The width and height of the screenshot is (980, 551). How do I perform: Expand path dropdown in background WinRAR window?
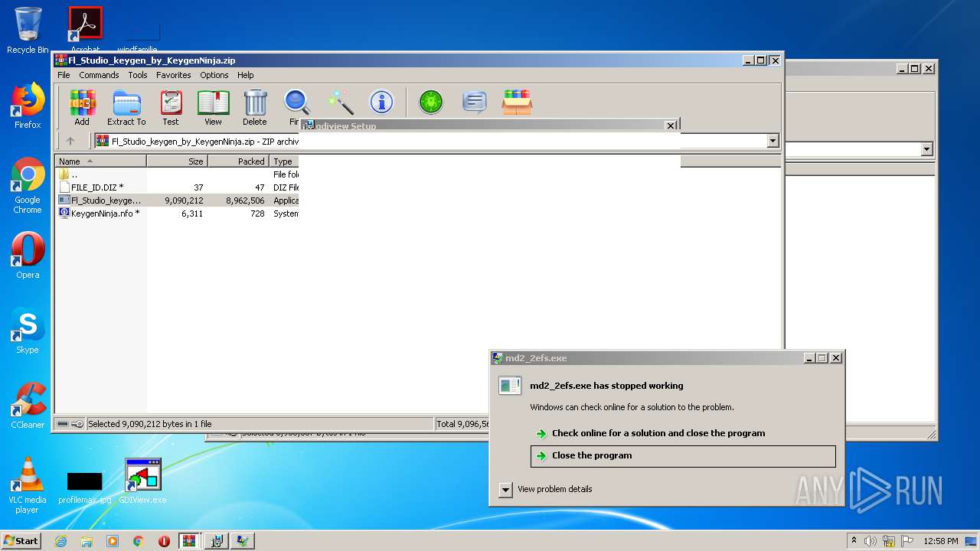(927, 149)
